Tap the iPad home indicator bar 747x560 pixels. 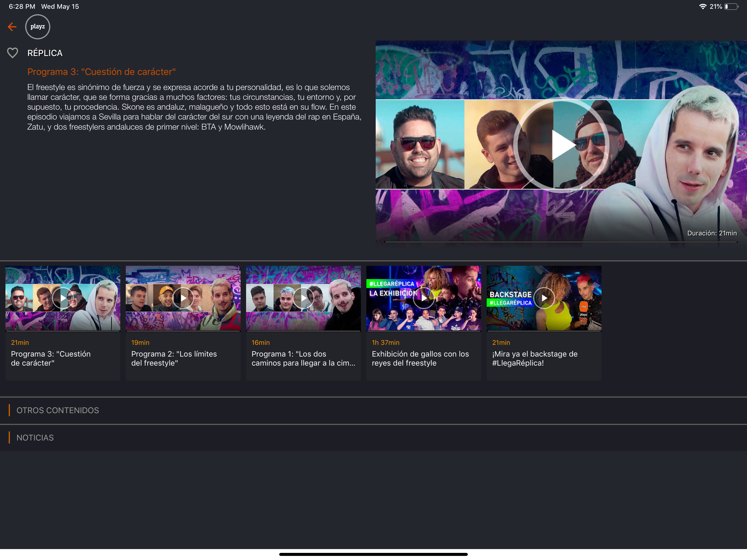[373, 554]
